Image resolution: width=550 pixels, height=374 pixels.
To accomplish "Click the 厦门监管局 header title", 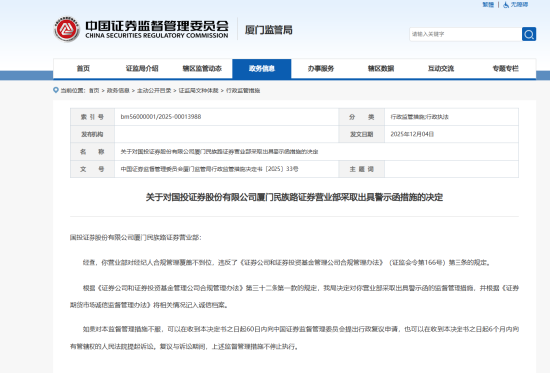I will click(269, 30).
